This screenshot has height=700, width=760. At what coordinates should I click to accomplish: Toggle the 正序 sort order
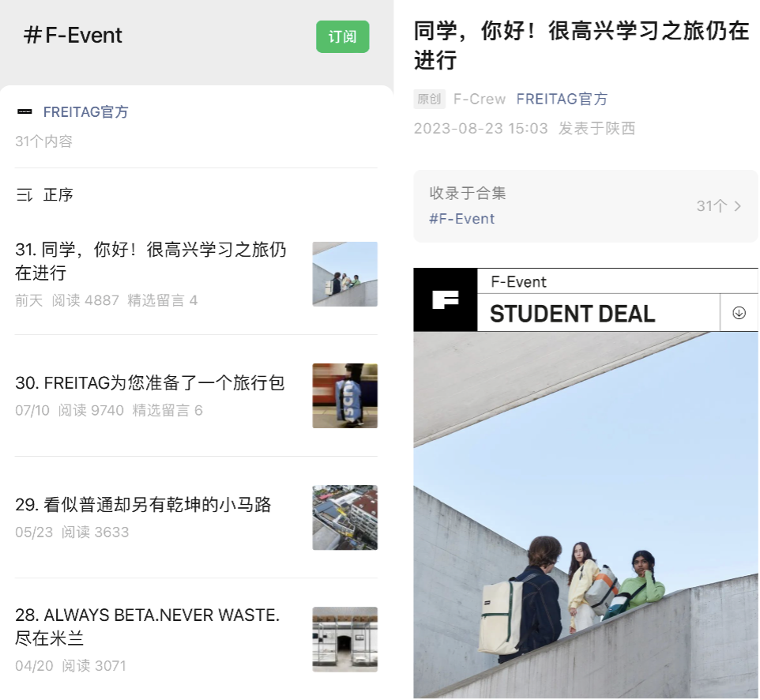(58, 195)
